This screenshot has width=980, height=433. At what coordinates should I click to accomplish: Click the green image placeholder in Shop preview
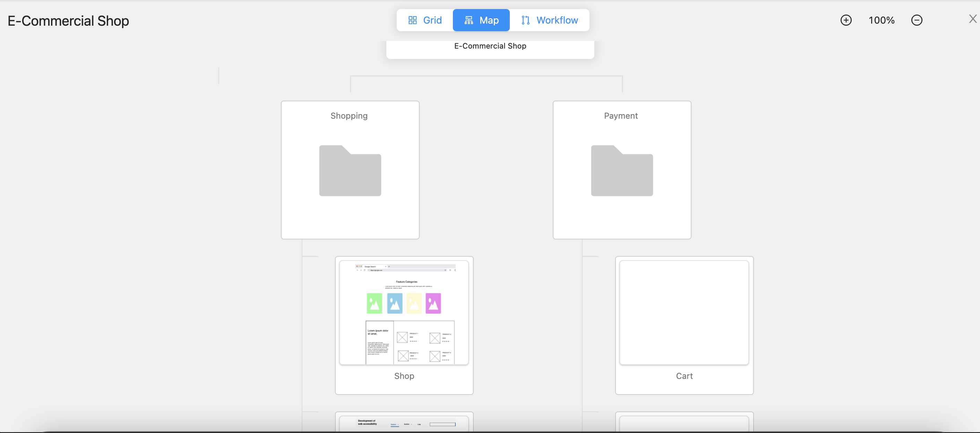coord(374,303)
